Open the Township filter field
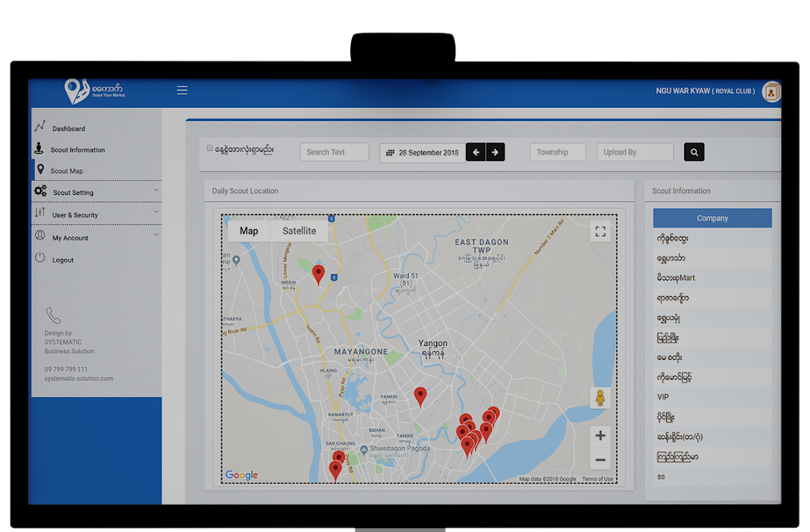 [x=558, y=152]
